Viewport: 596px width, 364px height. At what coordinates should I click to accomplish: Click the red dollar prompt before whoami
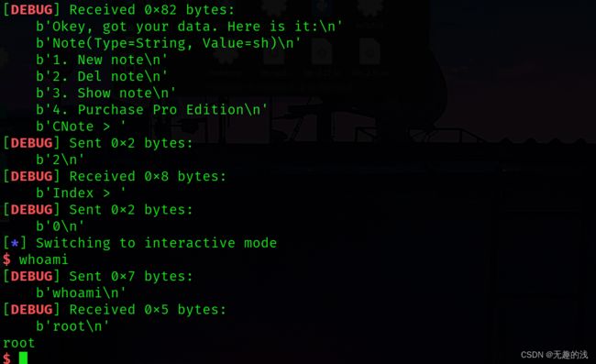6,259
